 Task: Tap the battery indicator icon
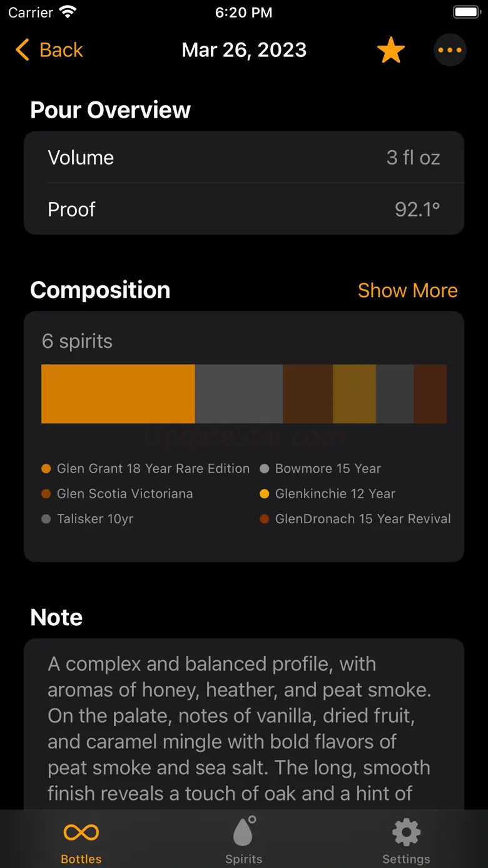click(x=466, y=13)
